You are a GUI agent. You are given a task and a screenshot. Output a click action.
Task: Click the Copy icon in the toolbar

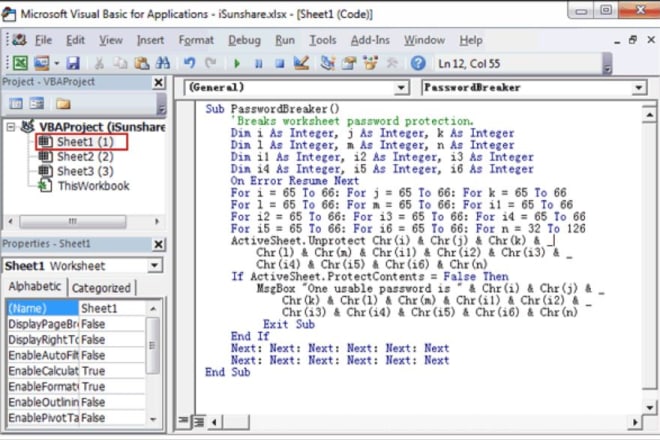click(120, 64)
